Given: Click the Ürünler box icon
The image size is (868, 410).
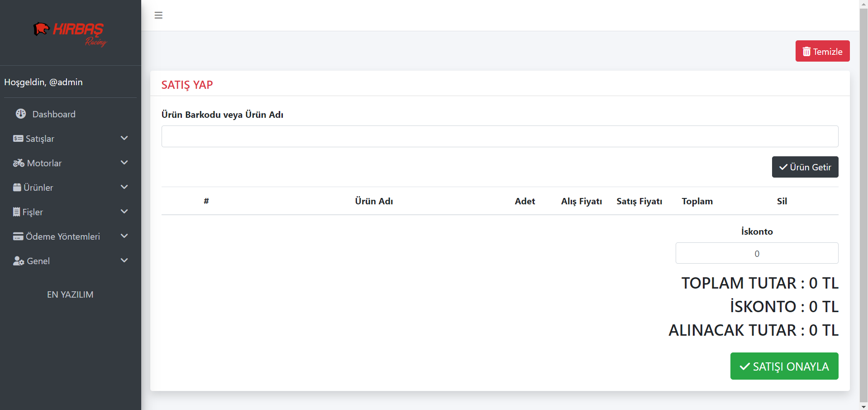Looking at the screenshot, I should (x=17, y=188).
